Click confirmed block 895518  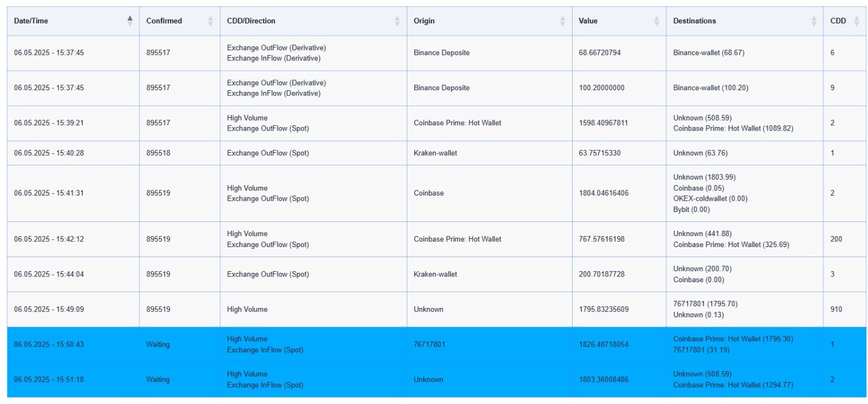click(158, 153)
